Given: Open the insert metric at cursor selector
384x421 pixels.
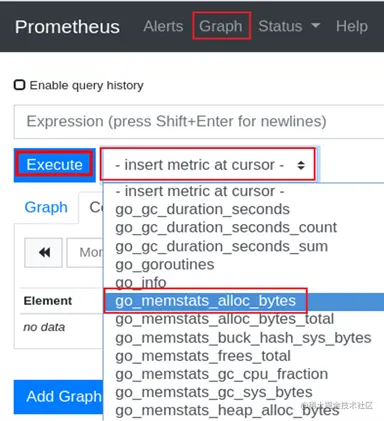Looking at the screenshot, I should [x=209, y=165].
